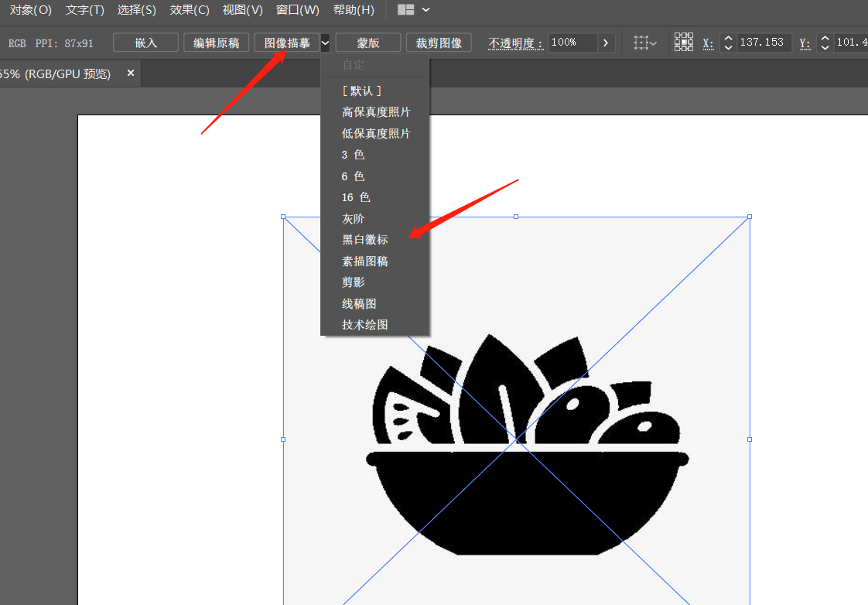The width and height of the screenshot is (868, 605).
Task: Open the 效果(C) menu
Action: [x=190, y=10]
